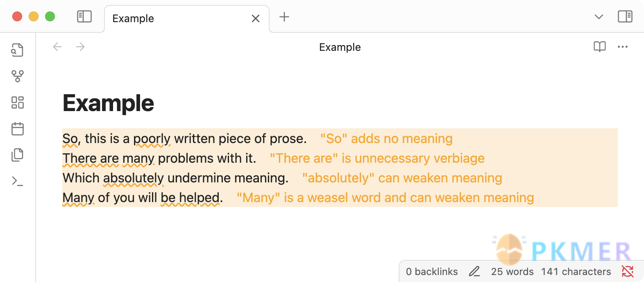The height and width of the screenshot is (282, 644).
Task: Click the underlined word "absolutely" in text
Action: click(134, 178)
